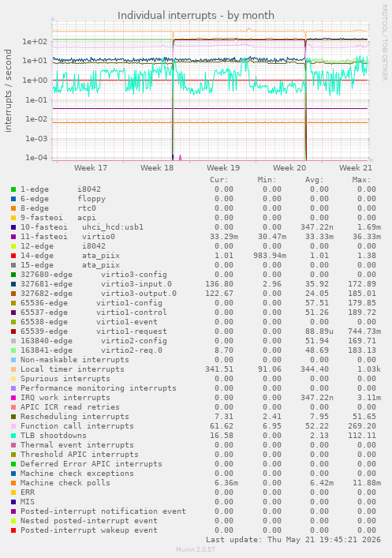Screen dimensions: 392x558
Task: Select the IRQ work interrupts legend label
Action: (x=65, y=398)
